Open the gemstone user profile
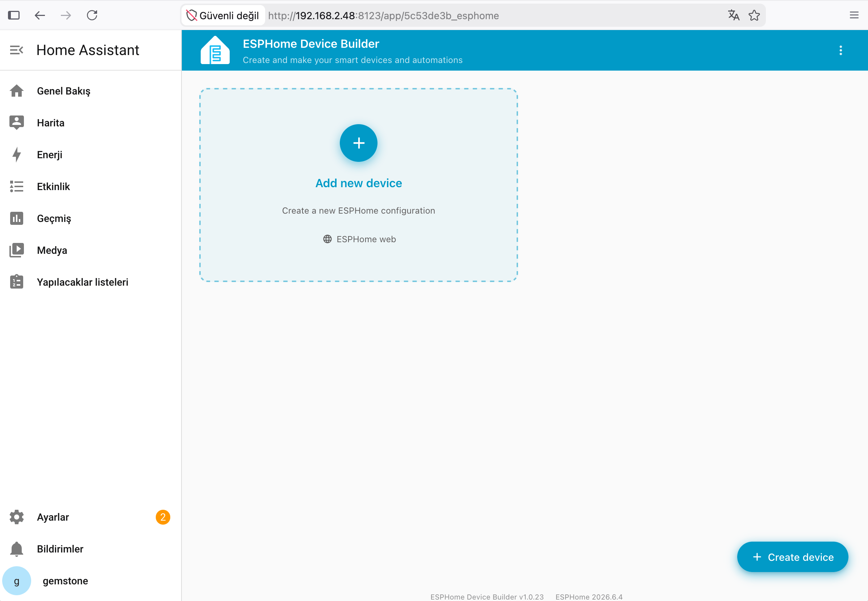This screenshot has height=601, width=868. (x=91, y=581)
